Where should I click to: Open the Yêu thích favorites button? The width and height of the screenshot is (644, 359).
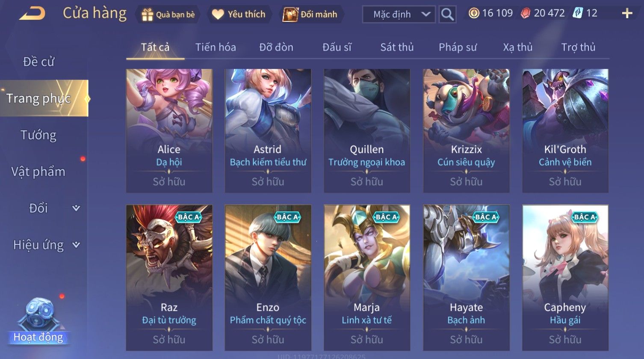pos(239,15)
